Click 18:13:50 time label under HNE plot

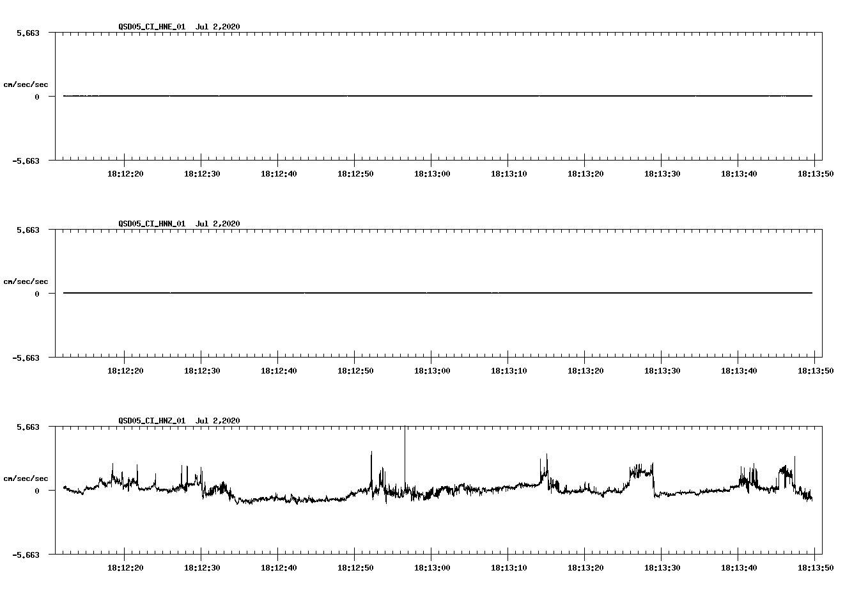tap(815, 173)
